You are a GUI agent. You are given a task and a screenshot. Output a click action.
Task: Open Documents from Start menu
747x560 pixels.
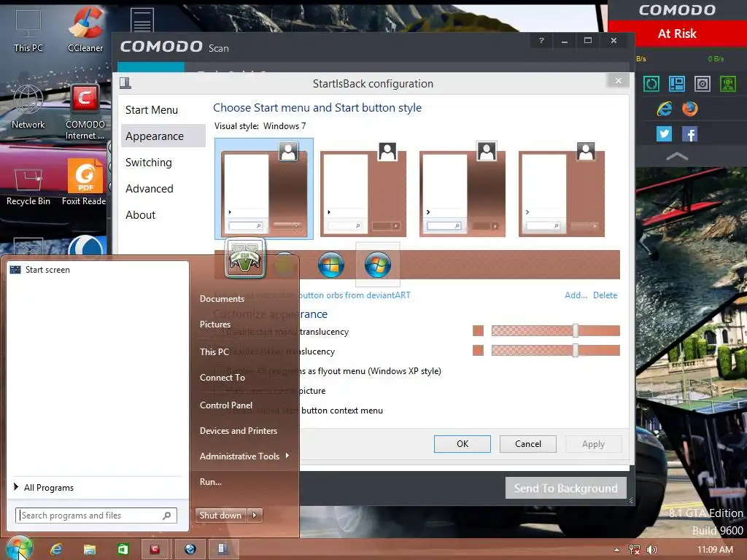(x=222, y=298)
